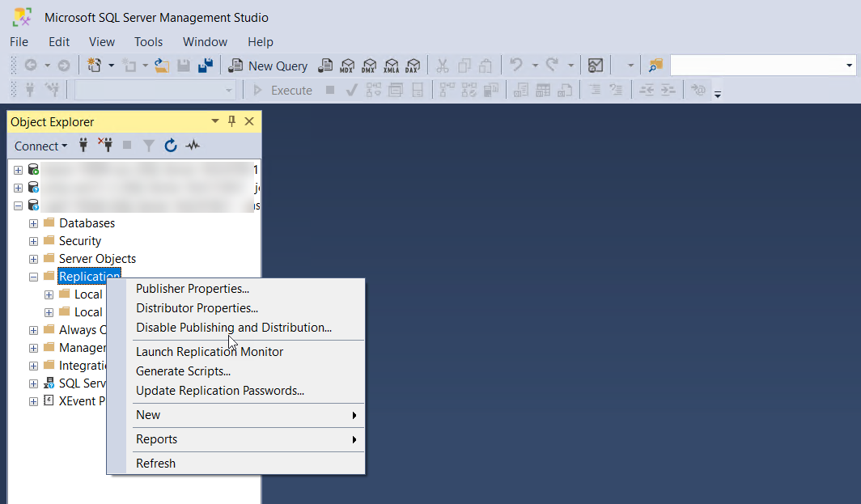Image resolution: width=861 pixels, height=504 pixels.
Task: Click the Paste toolbar icon
Action: (x=486, y=66)
